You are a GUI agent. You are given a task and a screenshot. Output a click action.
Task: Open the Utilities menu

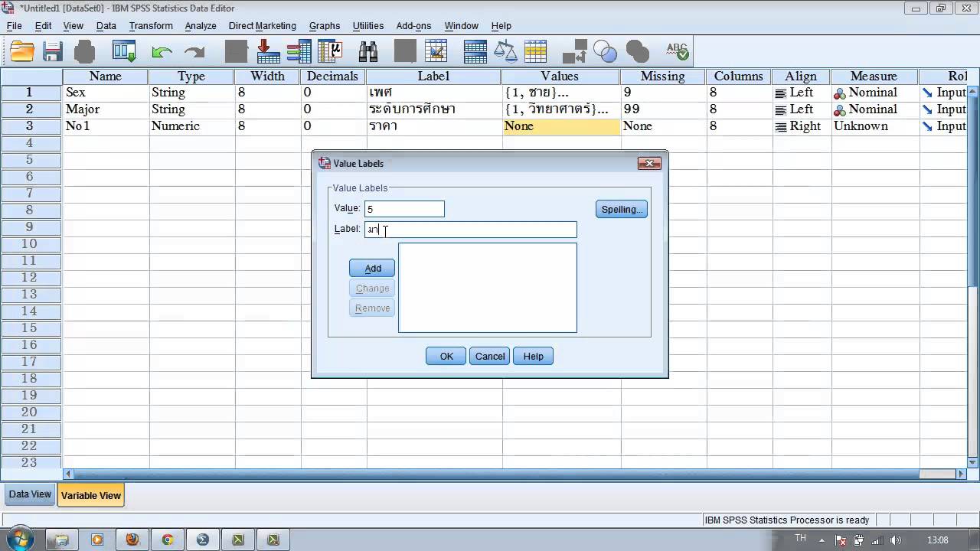click(368, 25)
